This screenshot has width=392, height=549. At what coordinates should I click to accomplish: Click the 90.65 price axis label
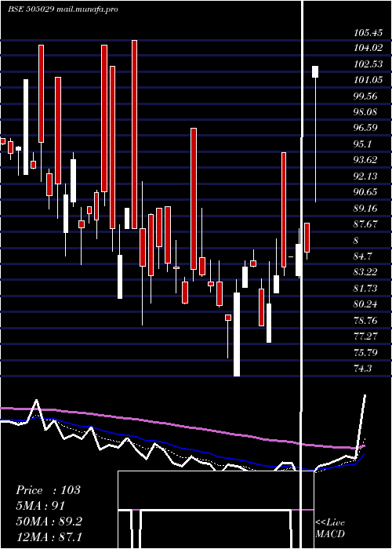click(366, 192)
